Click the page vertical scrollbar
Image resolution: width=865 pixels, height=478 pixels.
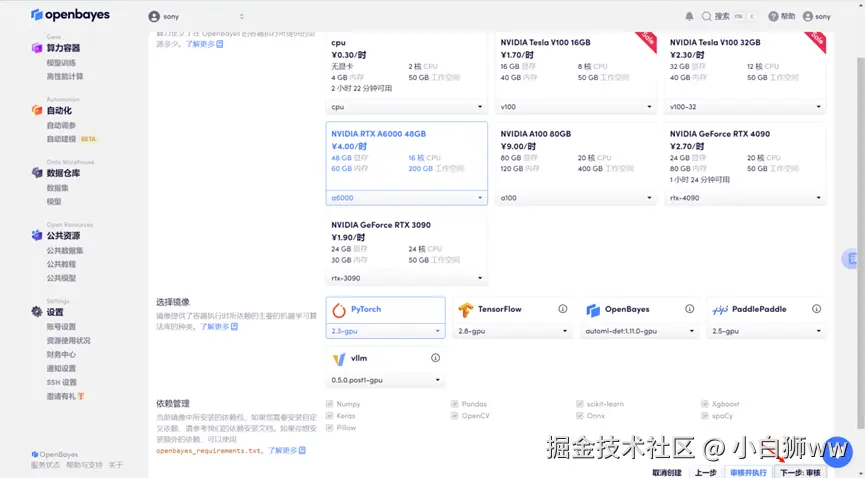(x=861, y=243)
